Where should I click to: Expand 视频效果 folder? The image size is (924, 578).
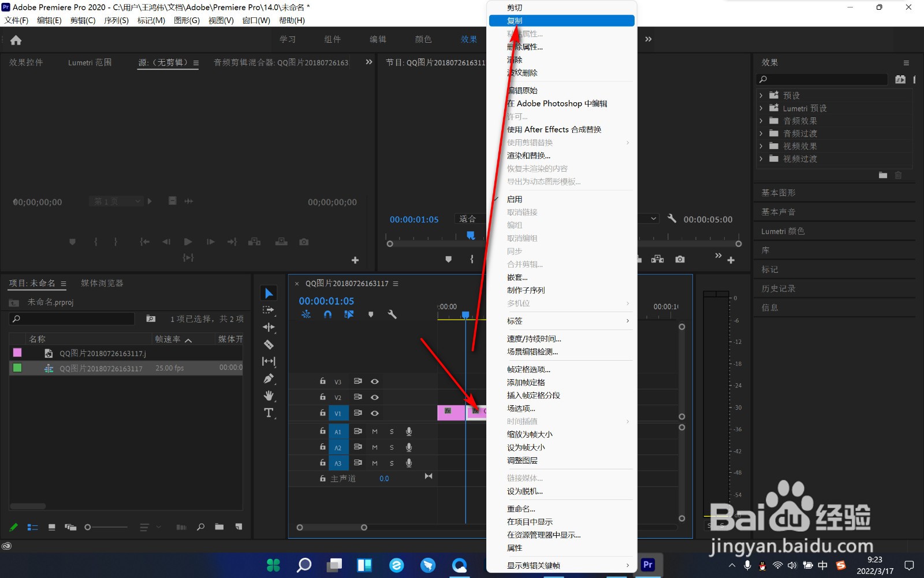(x=761, y=146)
